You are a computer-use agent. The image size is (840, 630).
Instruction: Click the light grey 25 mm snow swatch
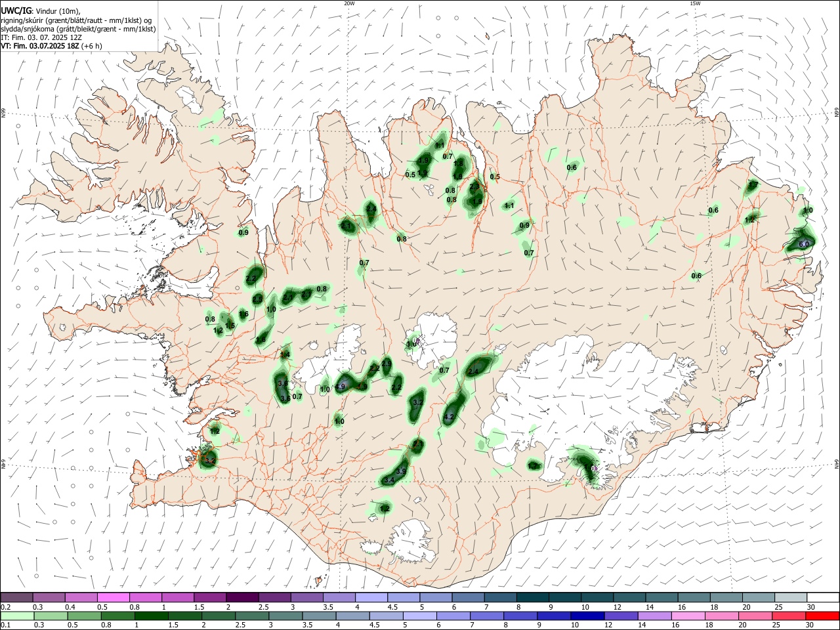(791, 598)
